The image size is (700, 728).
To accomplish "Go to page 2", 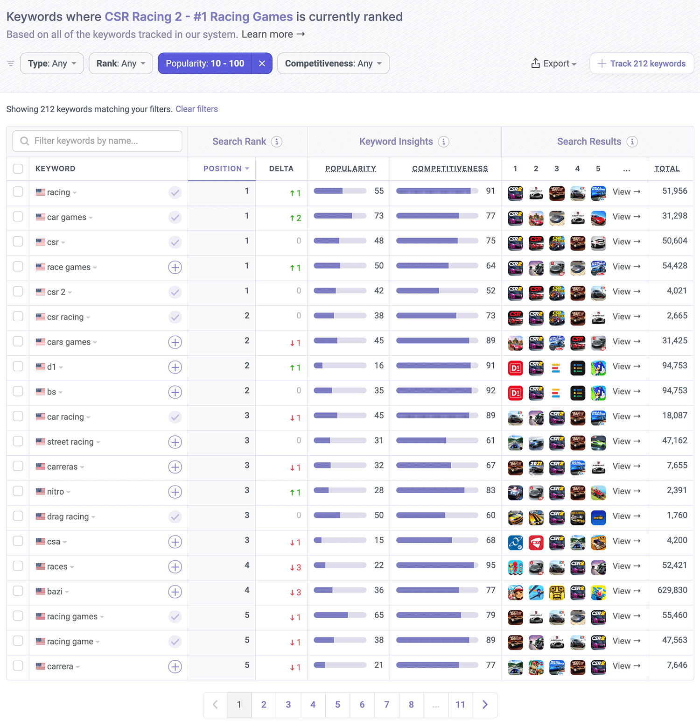I will [264, 705].
